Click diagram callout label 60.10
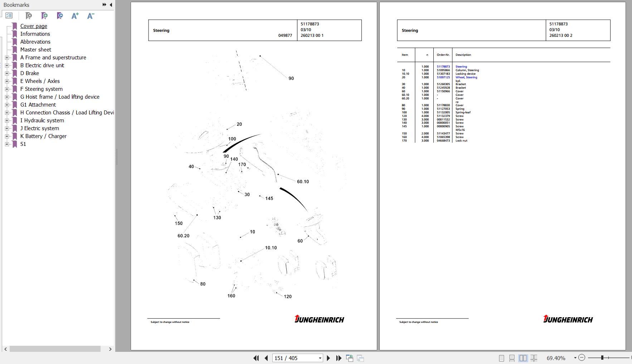632x364 pixels. pos(303,182)
